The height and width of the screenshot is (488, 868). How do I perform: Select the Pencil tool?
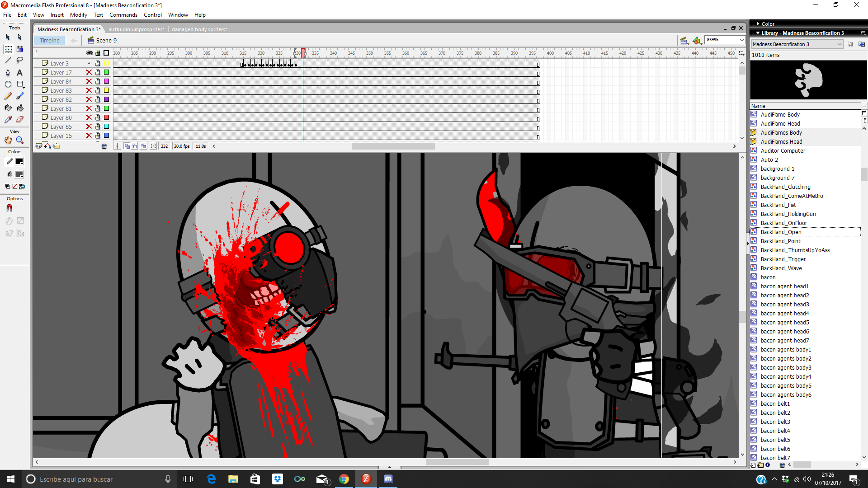(x=8, y=96)
